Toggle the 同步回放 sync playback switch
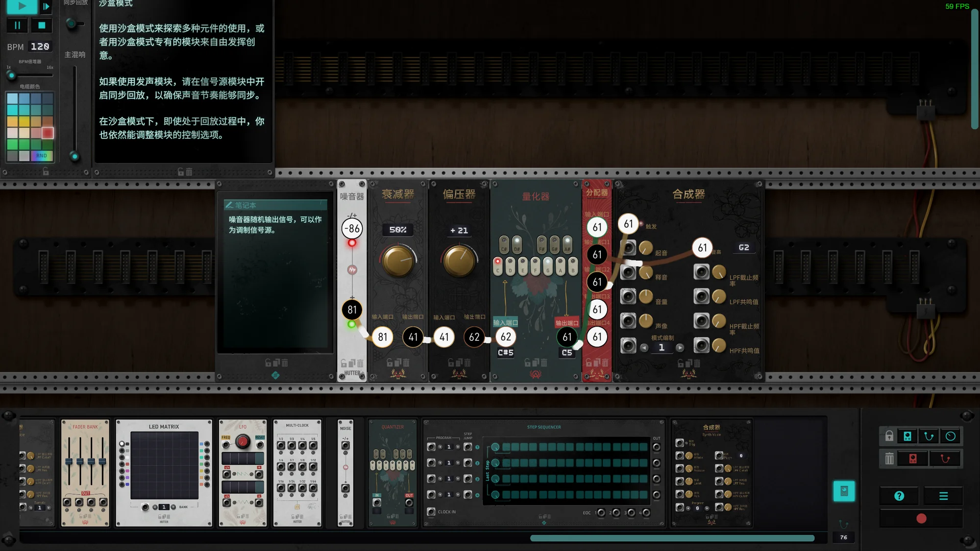The image size is (980, 551). 73,24
